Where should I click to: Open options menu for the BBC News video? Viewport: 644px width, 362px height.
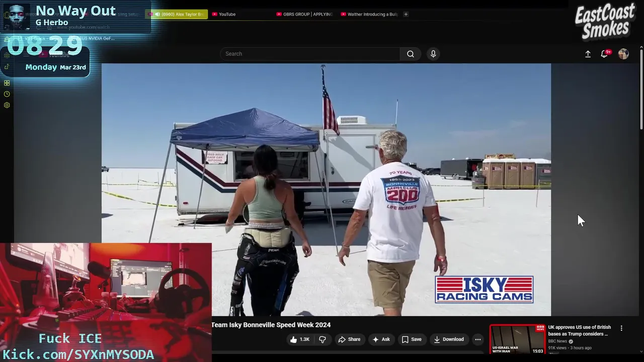[621, 328]
